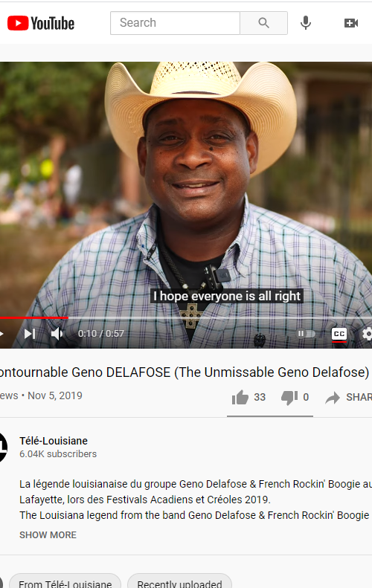Viewport: 372px width, 588px height.
Task: Go to the YouTube home logo
Action: click(41, 23)
